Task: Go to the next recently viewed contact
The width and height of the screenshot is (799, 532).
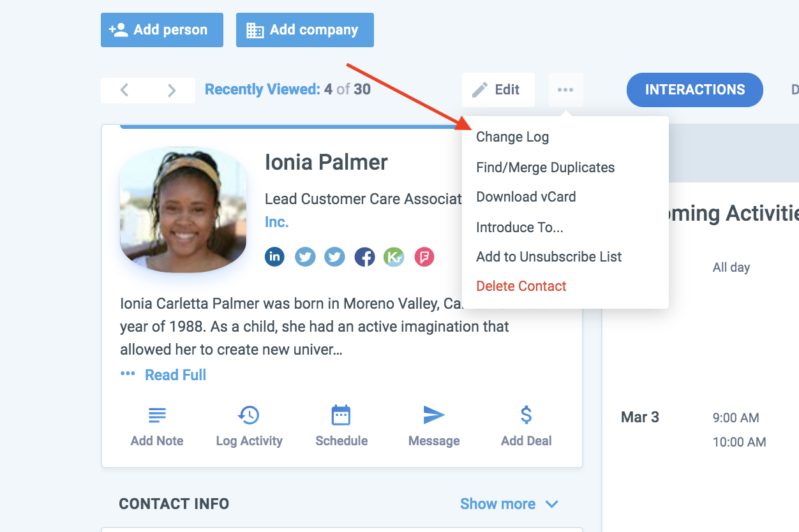Action: click(172, 90)
